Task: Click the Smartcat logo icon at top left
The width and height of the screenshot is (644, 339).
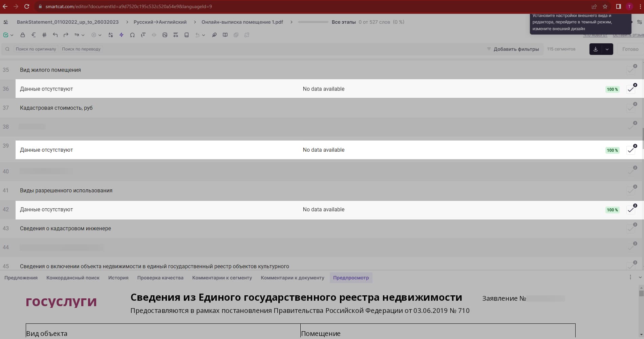Action: 6,22
